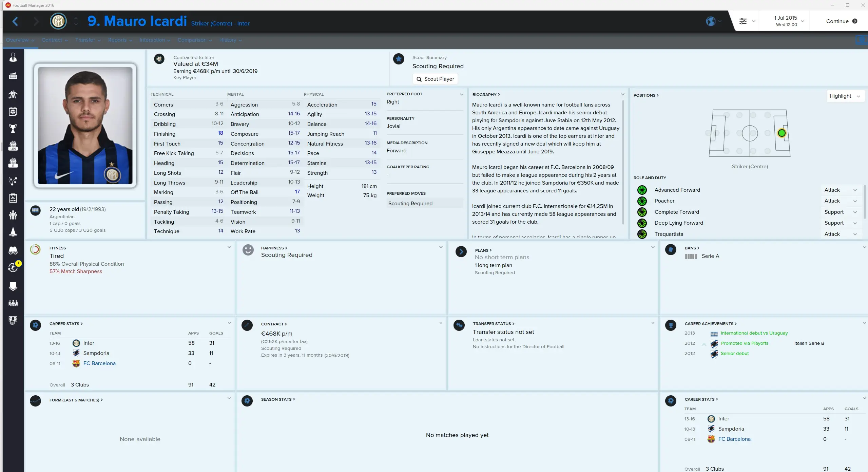The height and width of the screenshot is (472, 868).
Task: Open the competitions trophy sidebar icon
Action: 13,128
